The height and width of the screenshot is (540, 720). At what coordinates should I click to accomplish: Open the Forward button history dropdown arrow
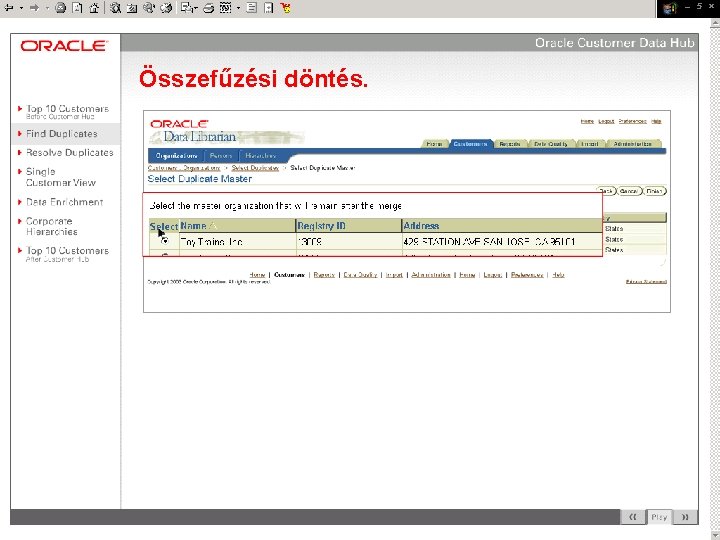click(x=47, y=8)
